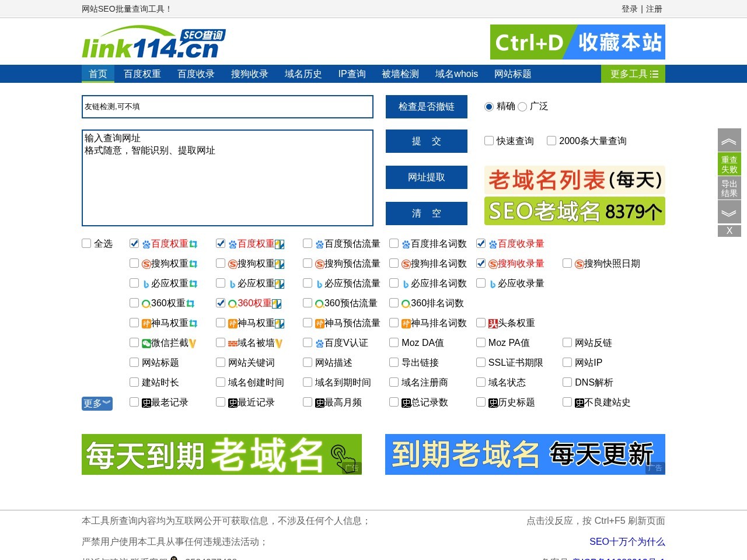Viewport: 747px width, 560px height.
Task: Click 重查失败 in the side panel
Action: coord(729,164)
